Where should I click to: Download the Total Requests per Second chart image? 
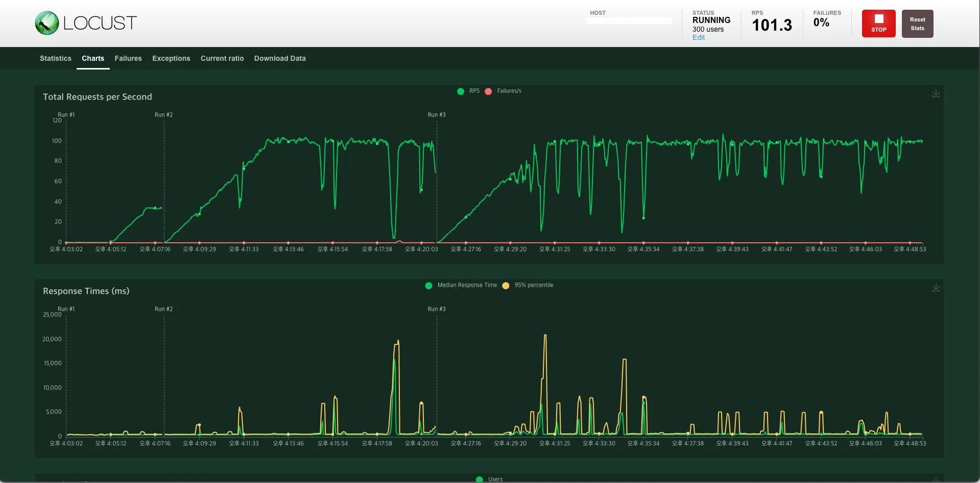point(936,94)
